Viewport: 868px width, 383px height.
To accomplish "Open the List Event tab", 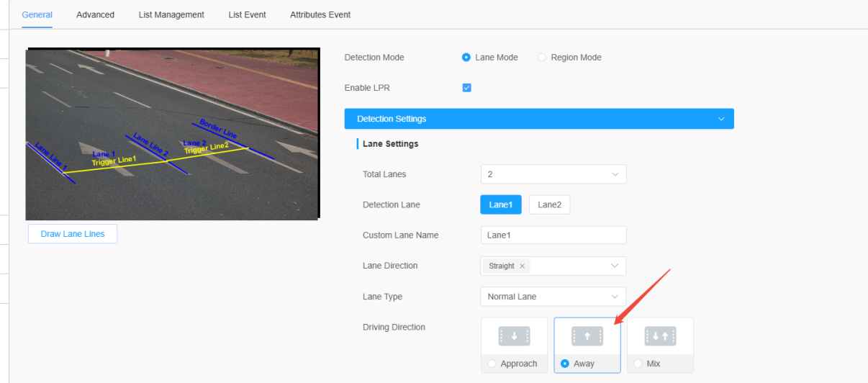I will tap(247, 14).
